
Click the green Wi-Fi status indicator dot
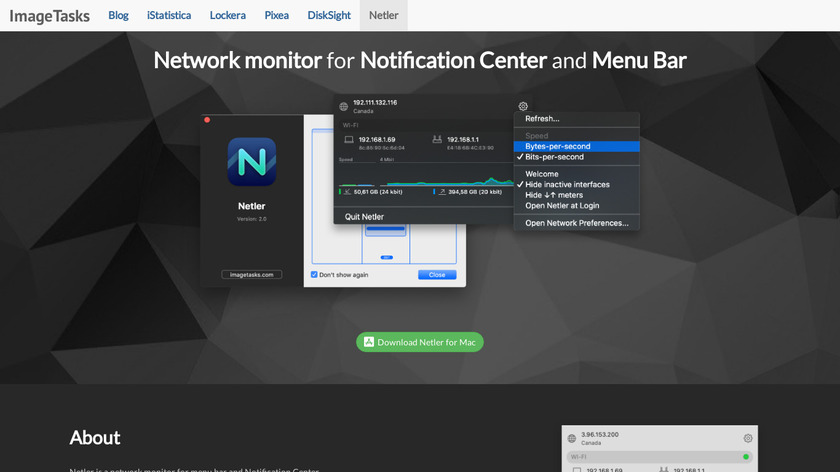746,457
